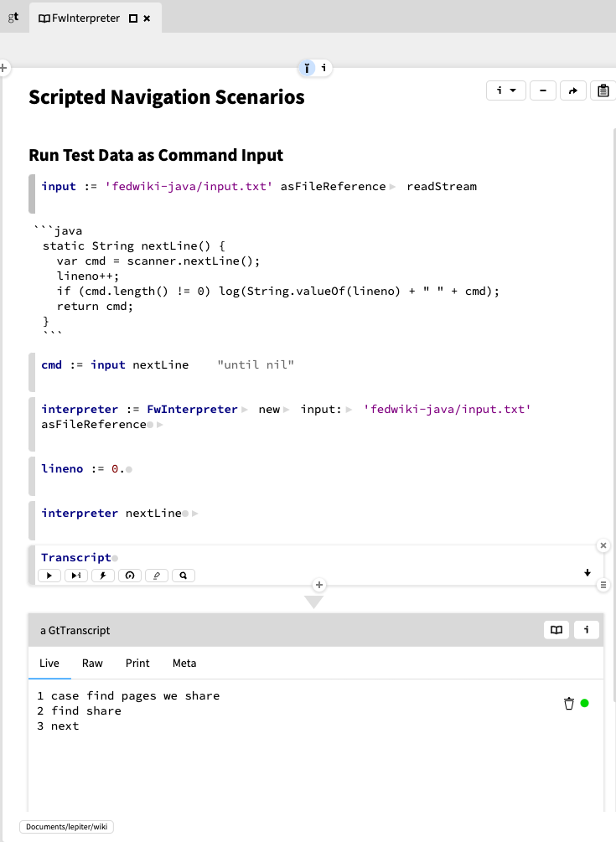
Task: Collapse the result with the gray triangle
Action: click(x=313, y=602)
